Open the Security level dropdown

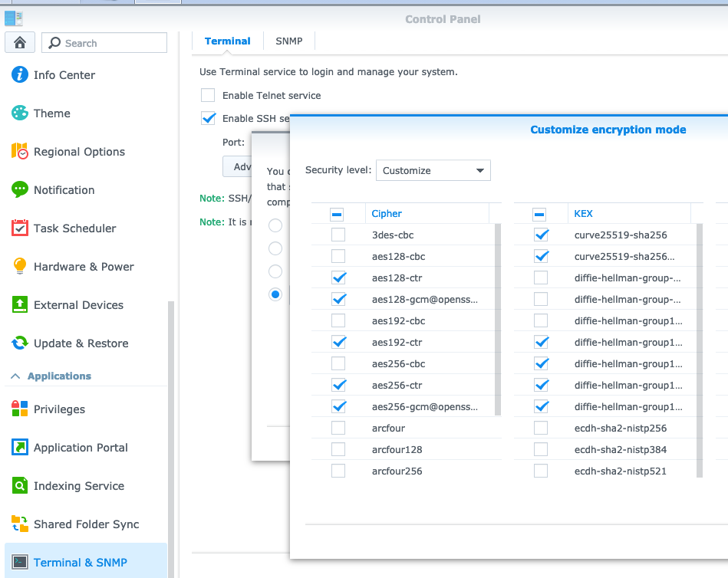tap(433, 170)
